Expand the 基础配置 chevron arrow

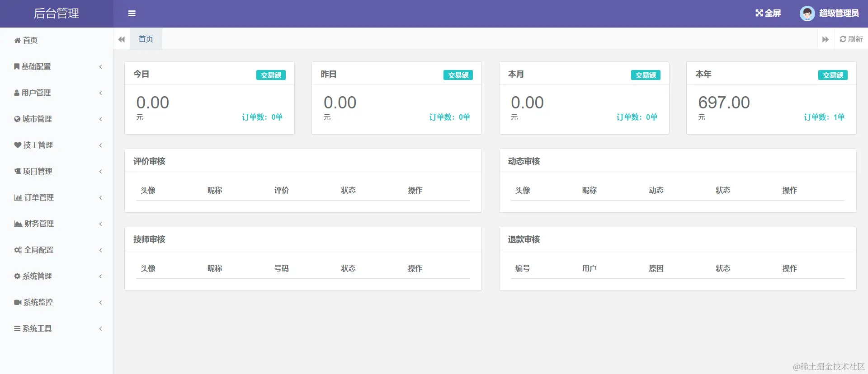101,67
